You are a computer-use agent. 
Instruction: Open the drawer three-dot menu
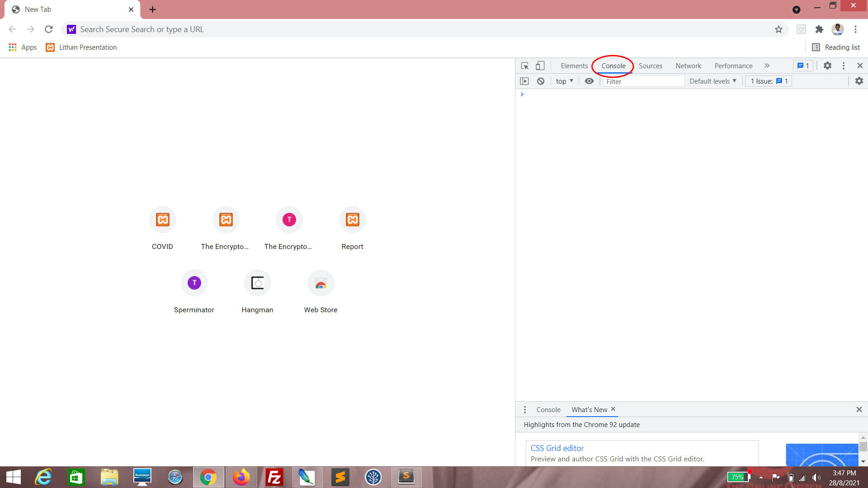525,409
